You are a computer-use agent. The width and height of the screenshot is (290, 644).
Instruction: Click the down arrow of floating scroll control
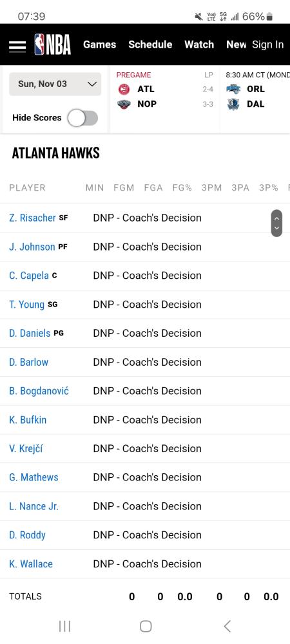[276, 229]
